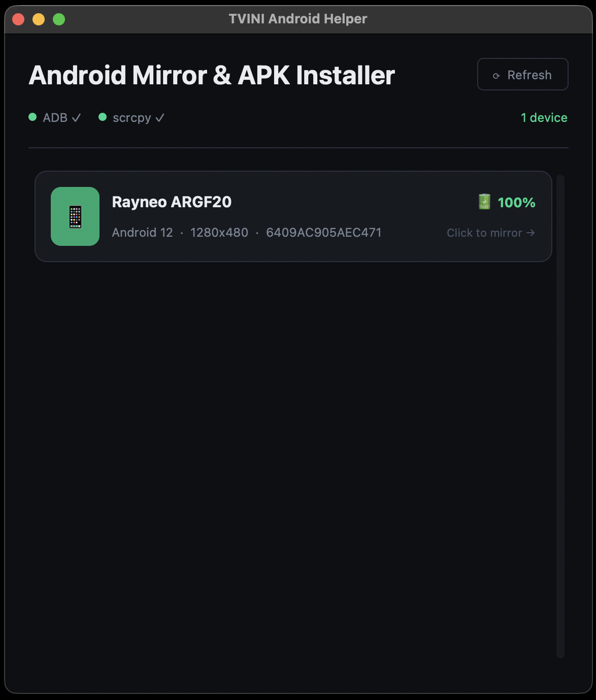Image resolution: width=596 pixels, height=700 pixels.
Task: Minimize the window with the yellow button
Action: click(39, 19)
